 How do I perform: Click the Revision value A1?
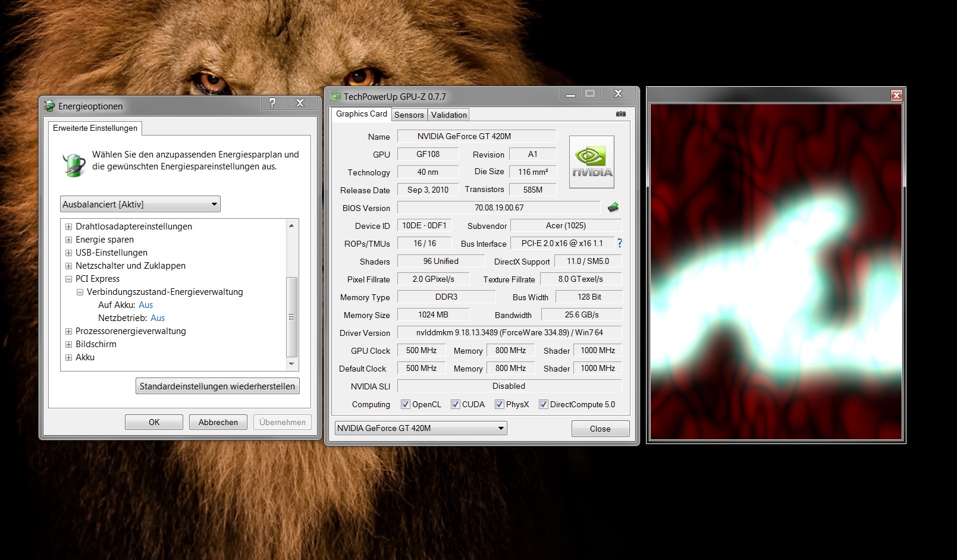(533, 154)
